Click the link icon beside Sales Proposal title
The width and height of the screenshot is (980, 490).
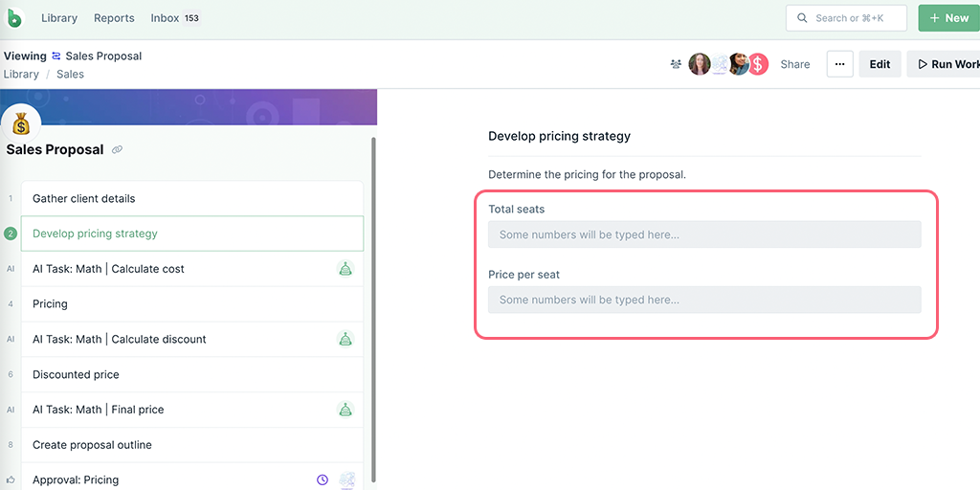[117, 150]
